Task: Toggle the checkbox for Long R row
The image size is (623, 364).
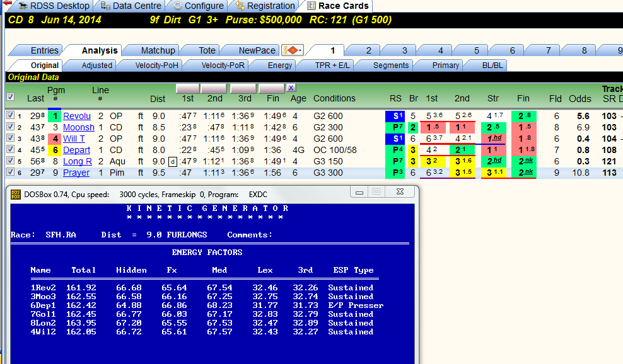Action: pyautogui.click(x=10, y=161)
